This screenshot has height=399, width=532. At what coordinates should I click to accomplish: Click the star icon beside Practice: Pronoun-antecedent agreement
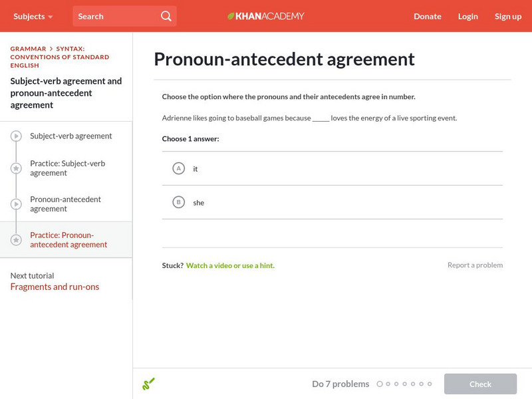click(16, 240)
